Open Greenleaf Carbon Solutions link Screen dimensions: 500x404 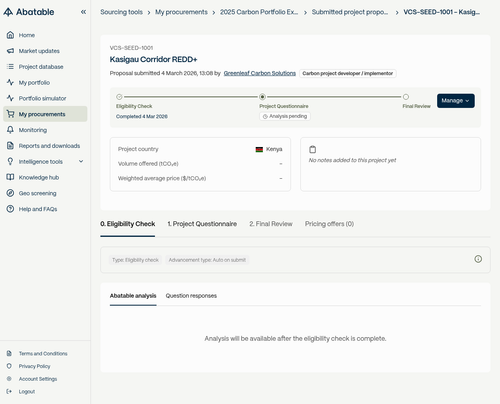click(x=260, y=73)
